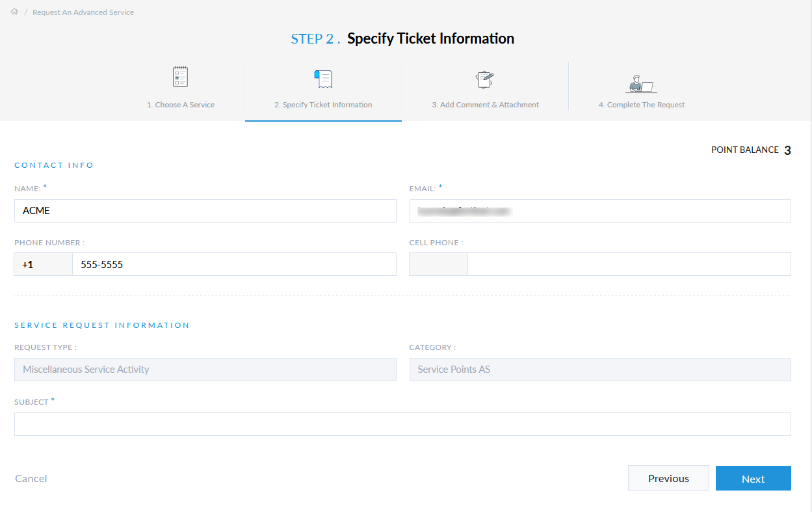The height and width of the screenshot is (512, 812).
Task: Open the Request An Advanced Service breadcrumb link
Action: tap(83, 12)
